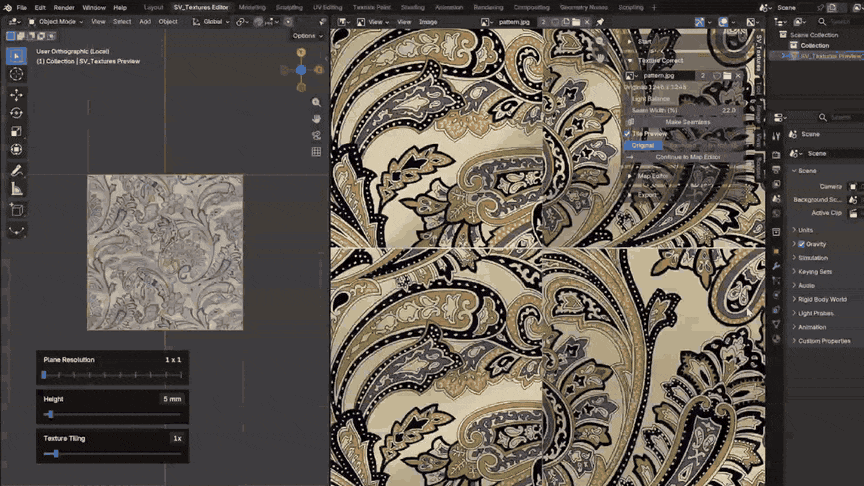Open the View Layer properties tab icon
Viewport: 864px width, 486px height.
(x=776, y=184)
